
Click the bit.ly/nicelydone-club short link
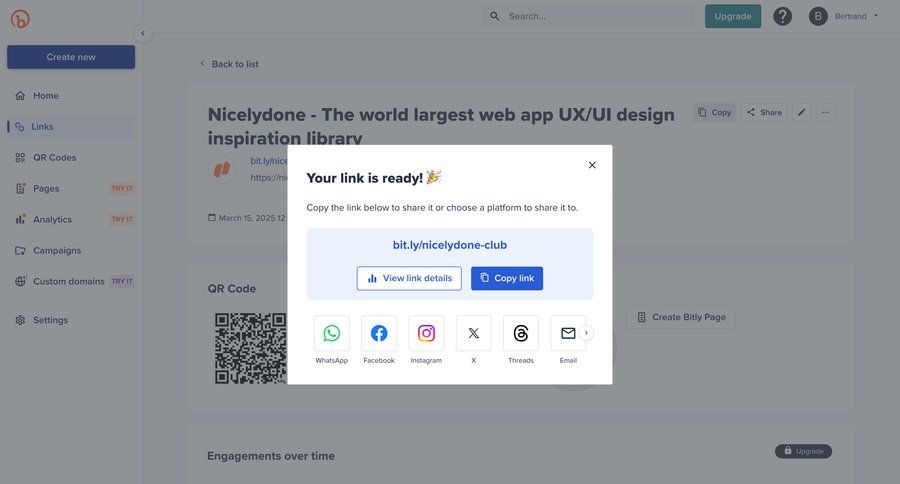point(449,245)
